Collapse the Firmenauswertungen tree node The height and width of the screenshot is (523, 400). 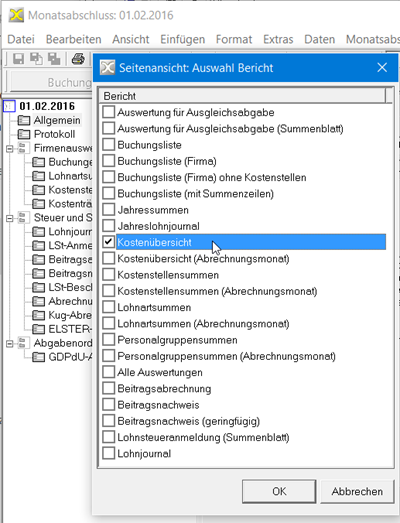click(x=10, y=148)
